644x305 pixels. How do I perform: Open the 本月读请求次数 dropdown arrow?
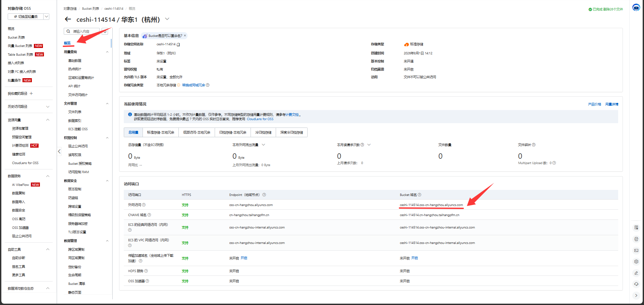(x=369, y=145)
